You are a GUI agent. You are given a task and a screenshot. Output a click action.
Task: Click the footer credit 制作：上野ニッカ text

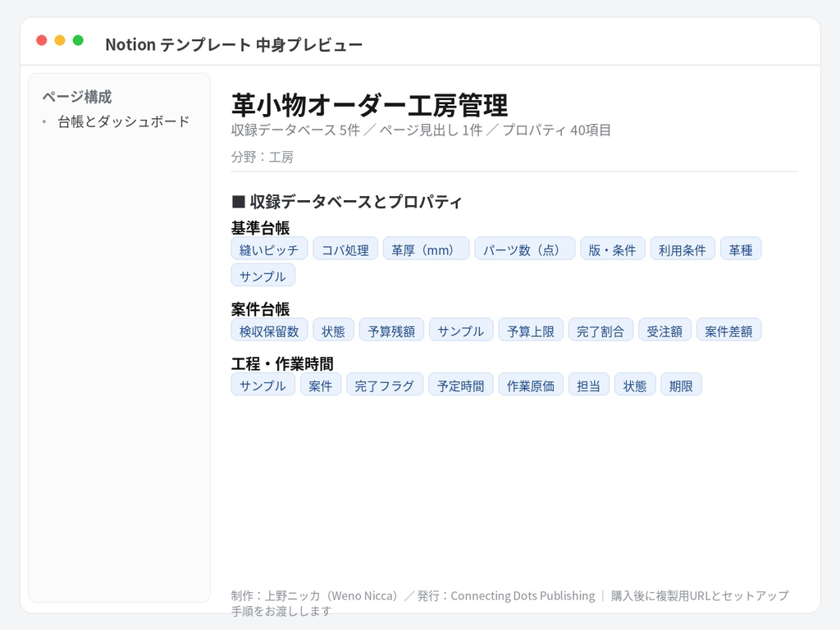pyautogui.click(x=316, y=596)
